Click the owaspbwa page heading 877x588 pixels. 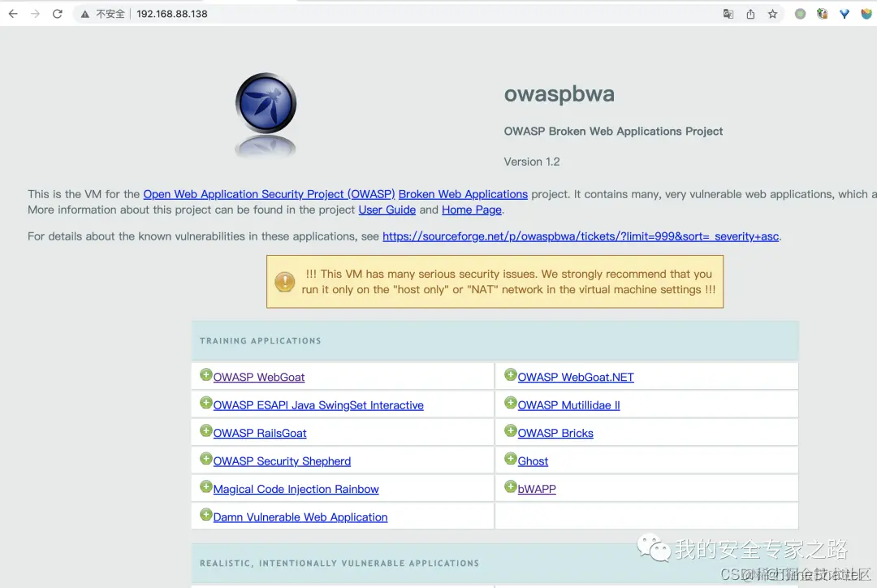coord(559,94)
